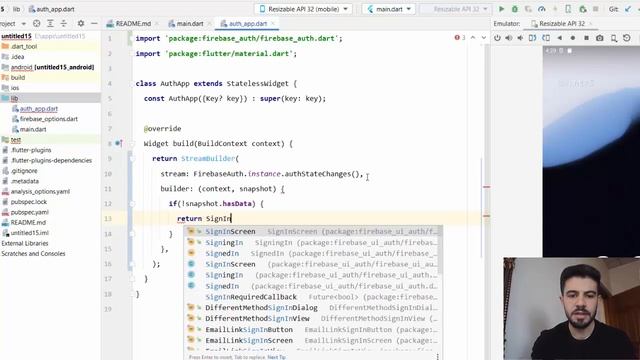Choose DifferentMethodSignInView suggestion
Screen dimensions: 640x360
pos(313,318)
